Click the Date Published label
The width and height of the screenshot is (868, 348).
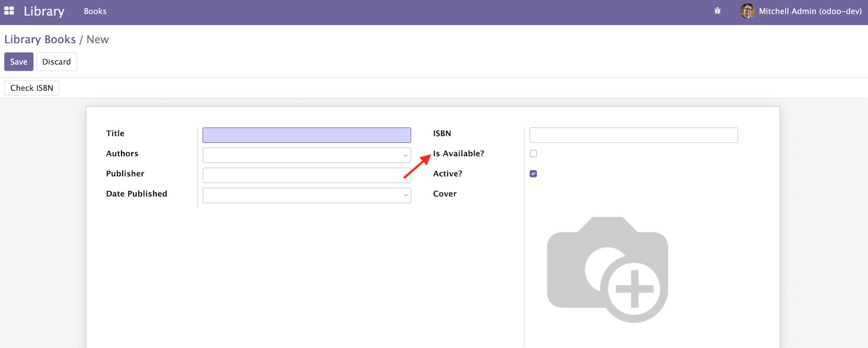click(137, 194)
